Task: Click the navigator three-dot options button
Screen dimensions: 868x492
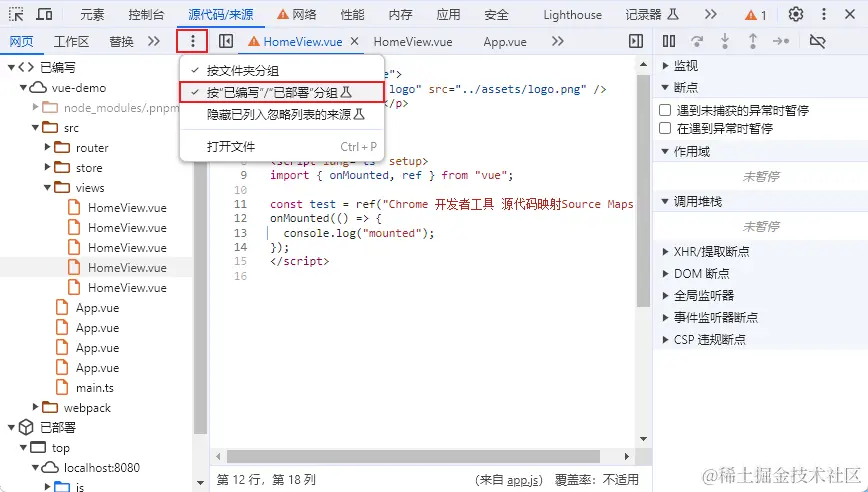Action: tap(193, 42)
